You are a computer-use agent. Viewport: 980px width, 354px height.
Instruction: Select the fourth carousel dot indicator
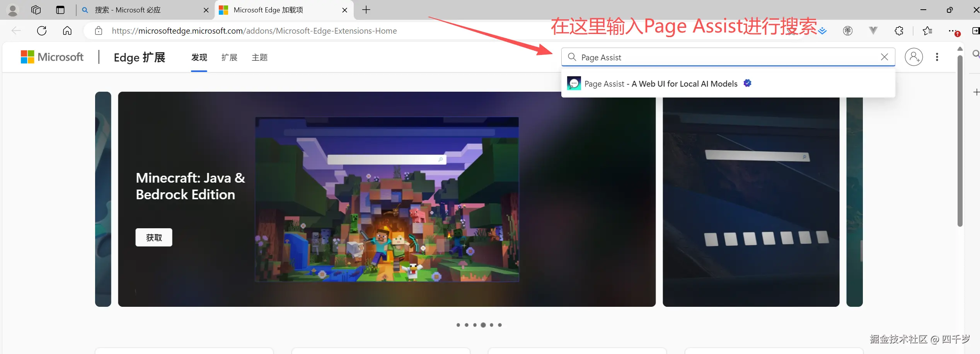click(483, 325)
